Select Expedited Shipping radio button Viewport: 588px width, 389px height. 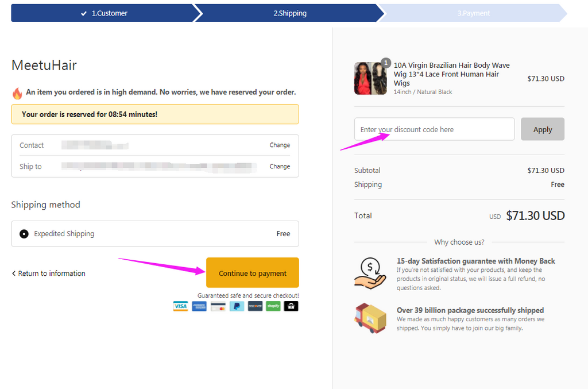pos(24,234)
